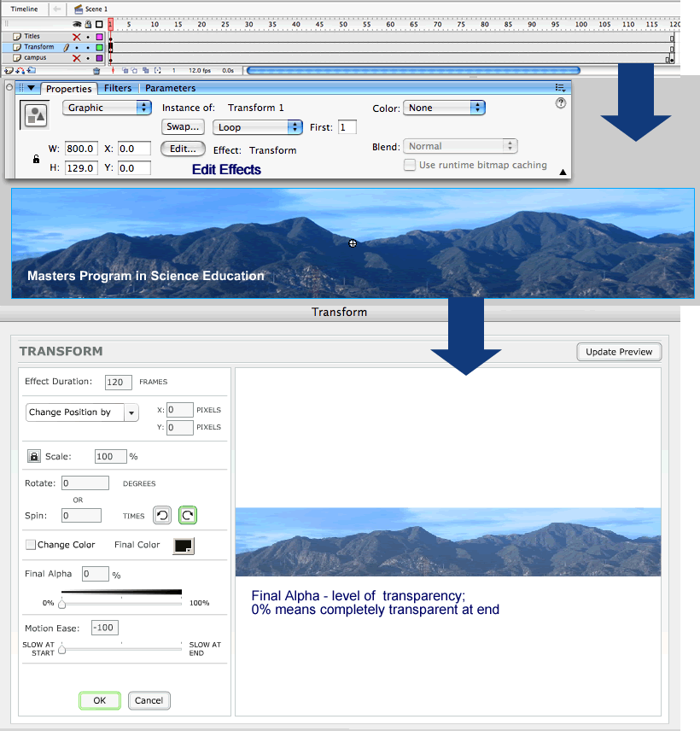Open the Graphic symbol behavior dropdown
Image resolution: width=700 pixels, height=731 pixels.
click(x=107, y=108)
